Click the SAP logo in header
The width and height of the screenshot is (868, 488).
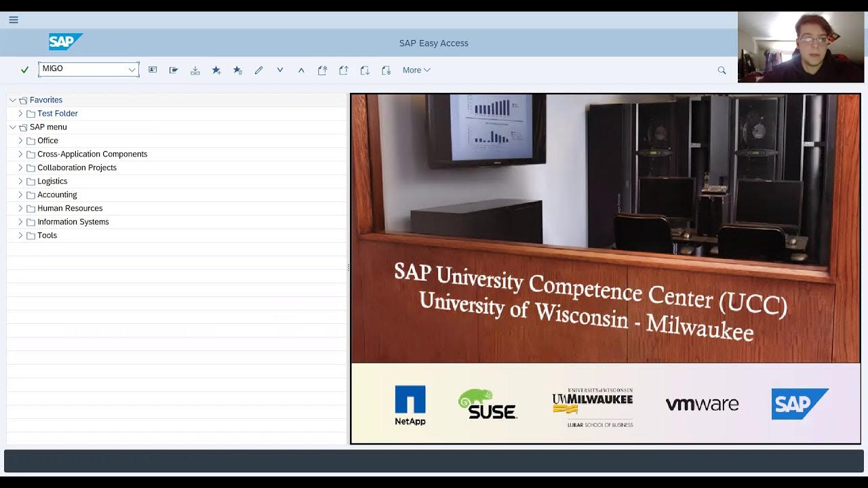click(x=66, y=42)
